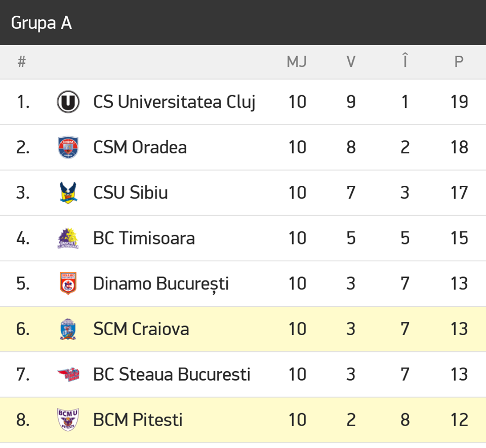Open the BC Timisoara team name link

point(144,238)
